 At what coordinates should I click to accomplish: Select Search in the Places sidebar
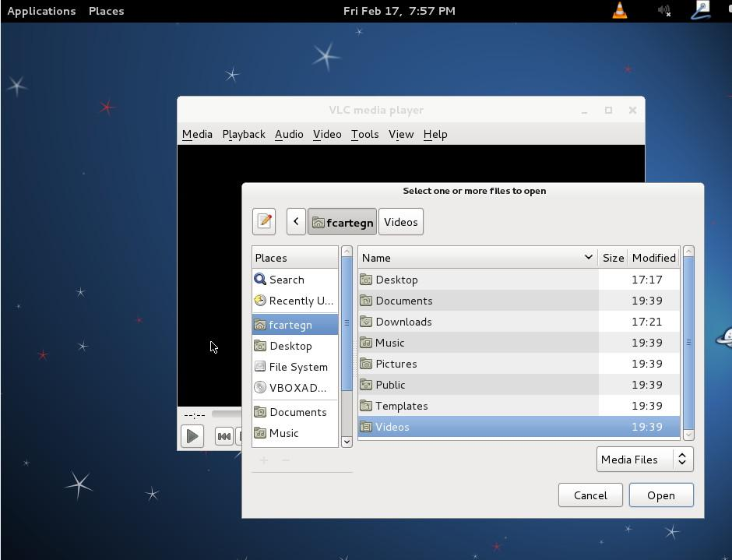(x=287, y=280)
